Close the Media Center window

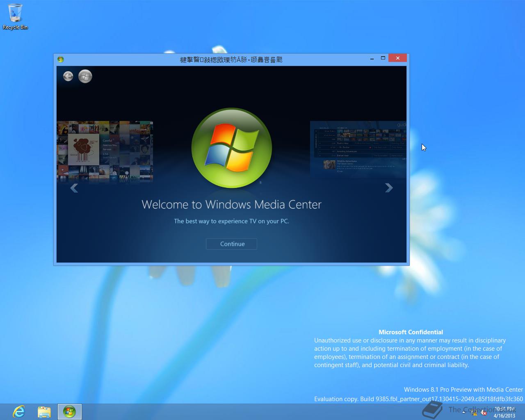[397, 58]
